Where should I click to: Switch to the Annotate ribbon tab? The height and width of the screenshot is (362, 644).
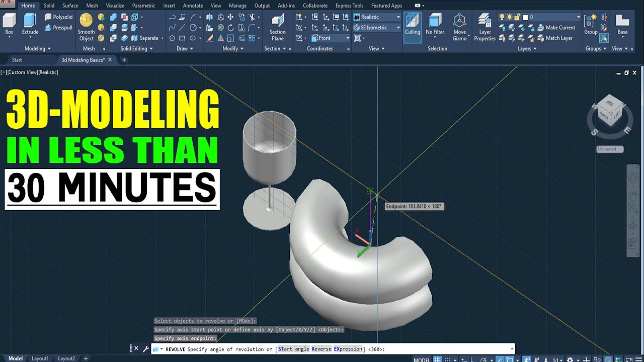pyautogui.click(x=193, y=6)
